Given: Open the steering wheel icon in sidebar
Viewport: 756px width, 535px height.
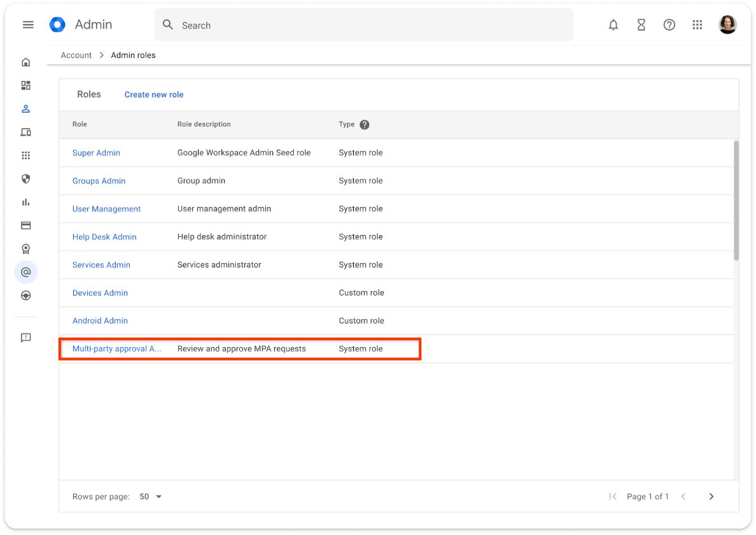Looking at the screenshot, I should pyautogui.click(x=26, y=296).
